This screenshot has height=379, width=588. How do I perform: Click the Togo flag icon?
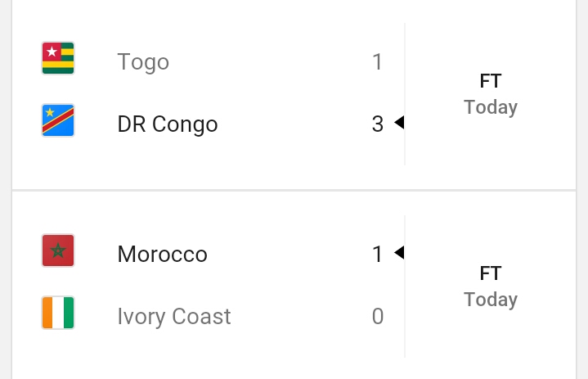[58, 58]
